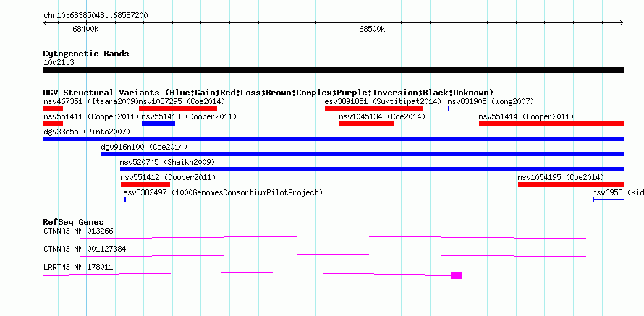Viewport: 644px width, 316px height.
Task: Click the LRRTM3|NM_178011 gene label
Action: (78, 267)
